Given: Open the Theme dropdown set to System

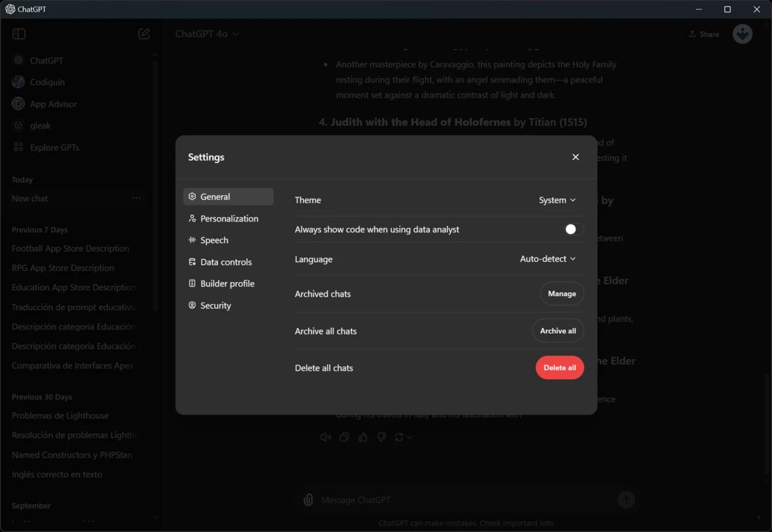Looking at the screenshot, I should 557,200.
